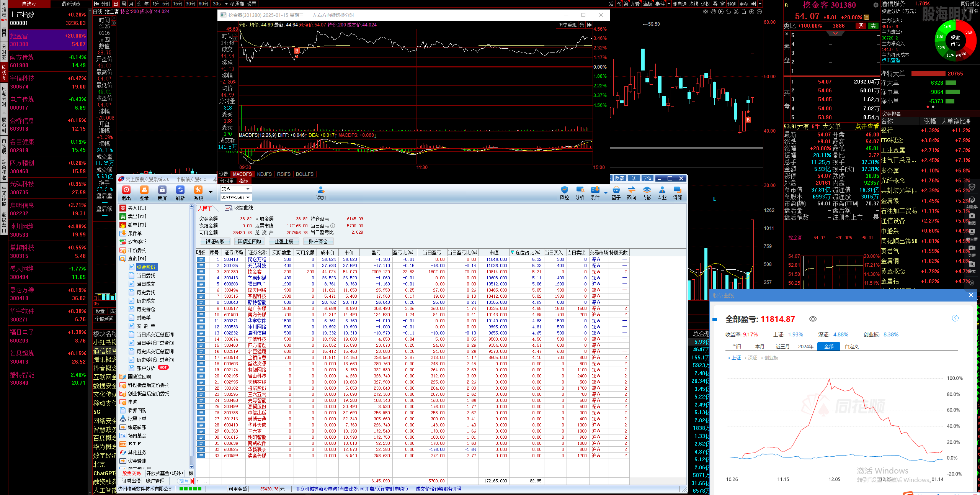Click the 银证转账 button
The width and height of the screenshot is (980, 495).
215,241
